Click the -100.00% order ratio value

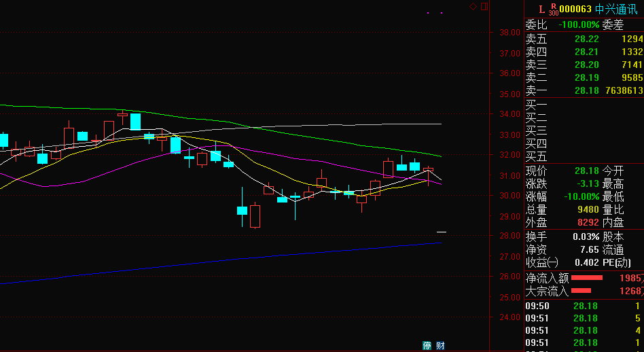(579, 25)
